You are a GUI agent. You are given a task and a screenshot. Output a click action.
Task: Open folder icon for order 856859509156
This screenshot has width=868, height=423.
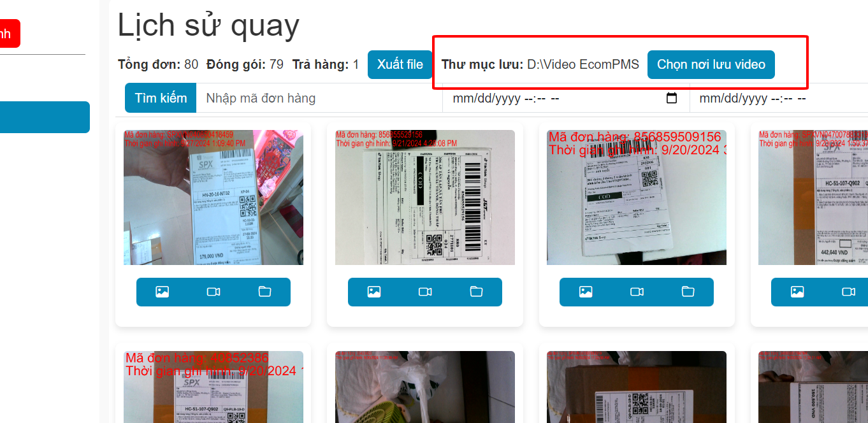[x=688, y=292]
